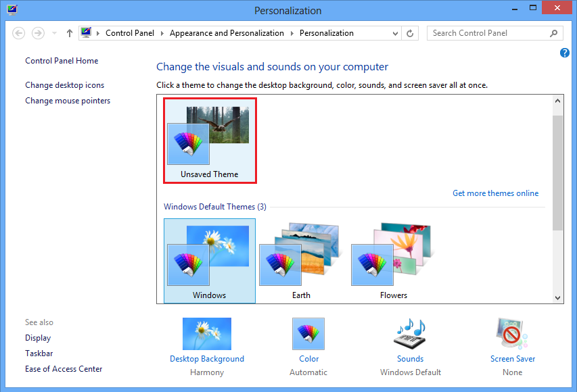Open Change desktop icons link
The height and width of the screenshot is (392, 577).
point(65,85)
